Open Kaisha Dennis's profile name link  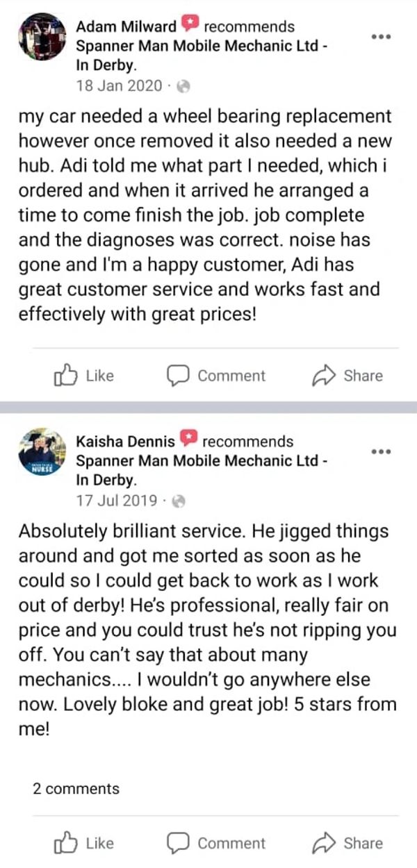pyautogui.click(x=126, y=441)
